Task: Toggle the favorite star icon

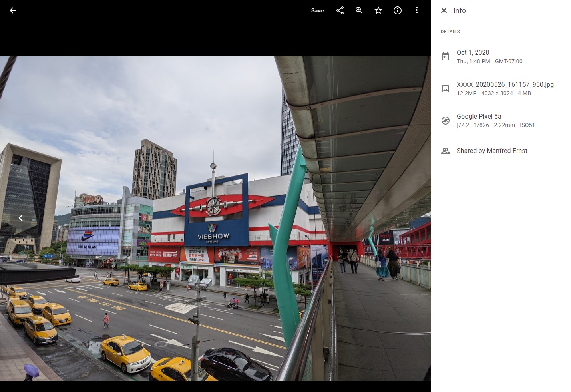Action: (378, 10)
